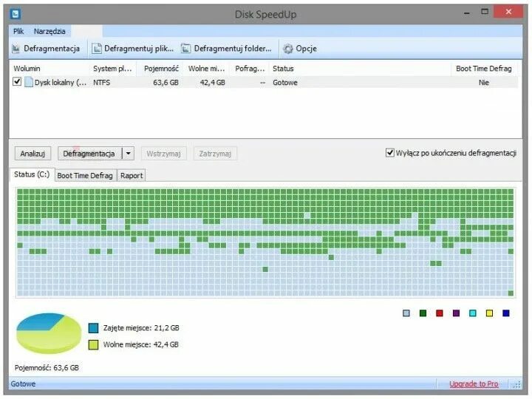Click the dark green legend color swatch

423,313
